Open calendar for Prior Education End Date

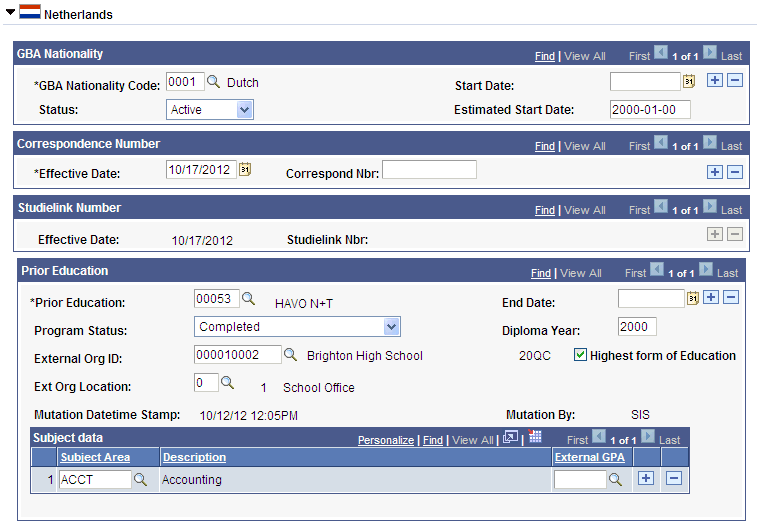point(692,298)
